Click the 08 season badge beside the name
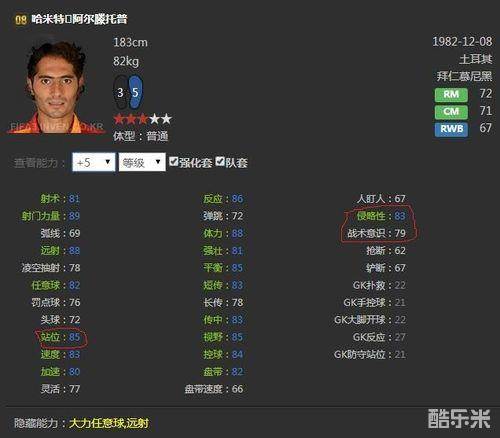The image size is (500, 438). click(21, 20)
